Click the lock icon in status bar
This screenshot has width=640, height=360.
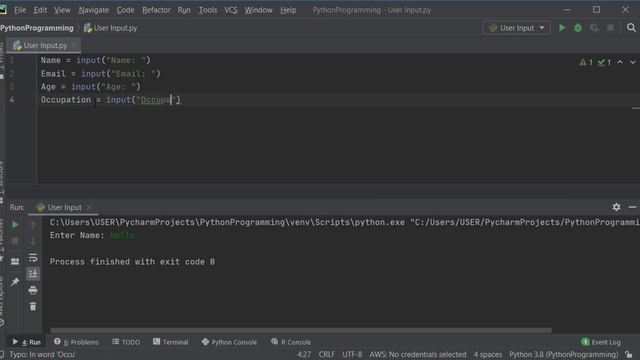coord(629,355)
